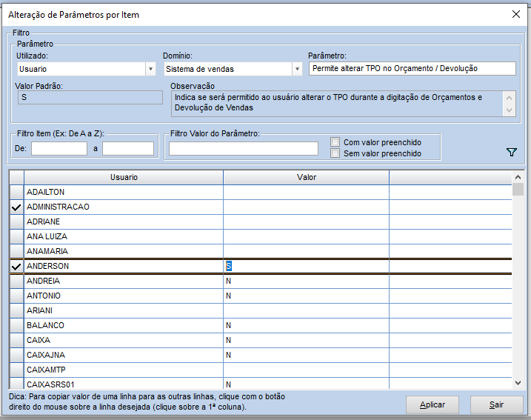The height and width of the screenshot is (420, 531).
Task: Click the table scrollbar down arrow
Action: pyautogui.click(x=518, y=383)
